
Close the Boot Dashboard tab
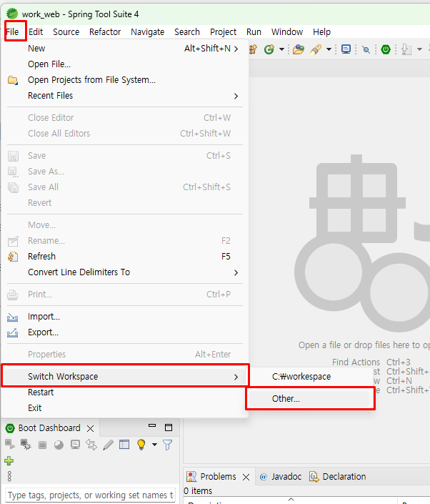[91, 428]
